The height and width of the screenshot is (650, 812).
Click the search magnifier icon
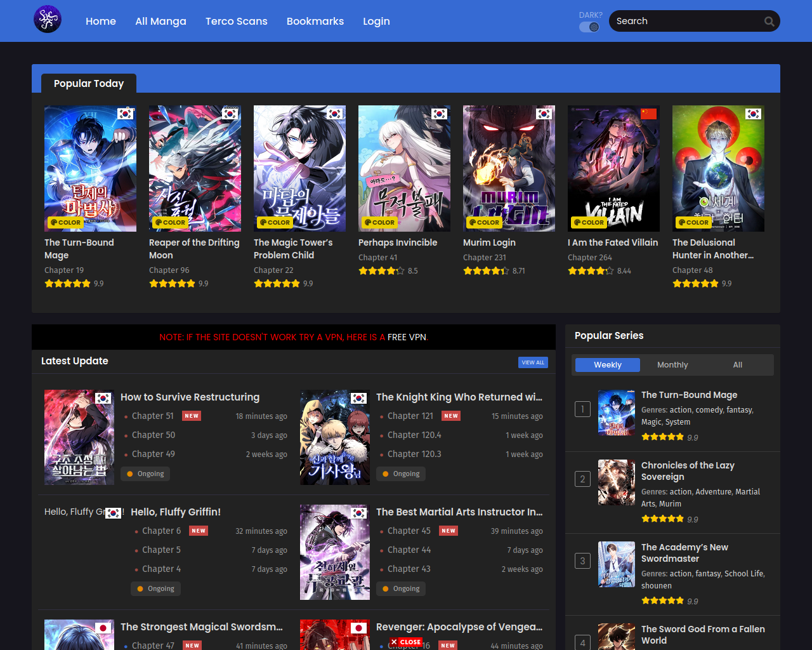769,22
